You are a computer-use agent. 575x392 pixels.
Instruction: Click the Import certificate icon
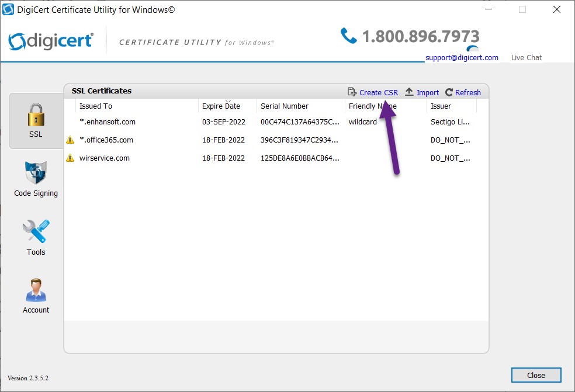tap(409, 92)
